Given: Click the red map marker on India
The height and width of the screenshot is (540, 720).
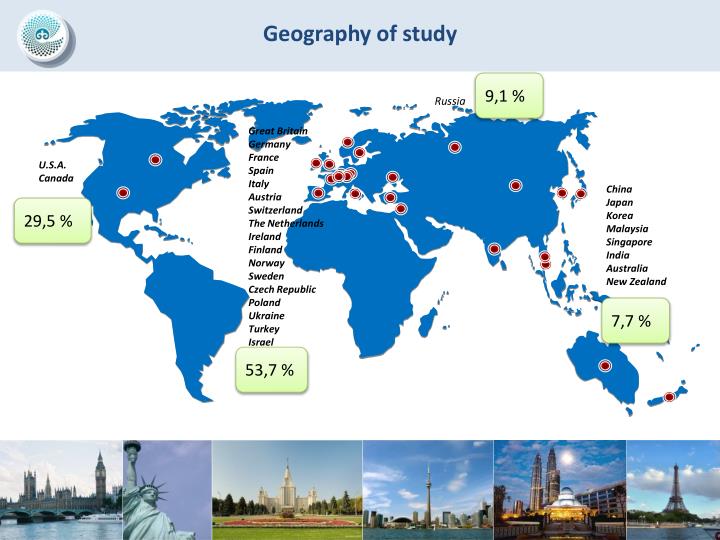Looking at the screenshot, I should [x=494, y=249].
